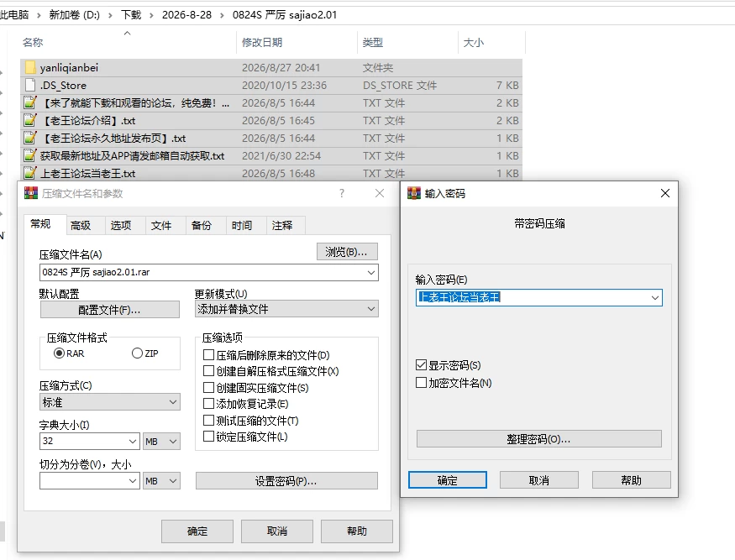Expand 压缩方式 标准 dropdown
This screenshot has height=560, width=735.
click(110, 402)
